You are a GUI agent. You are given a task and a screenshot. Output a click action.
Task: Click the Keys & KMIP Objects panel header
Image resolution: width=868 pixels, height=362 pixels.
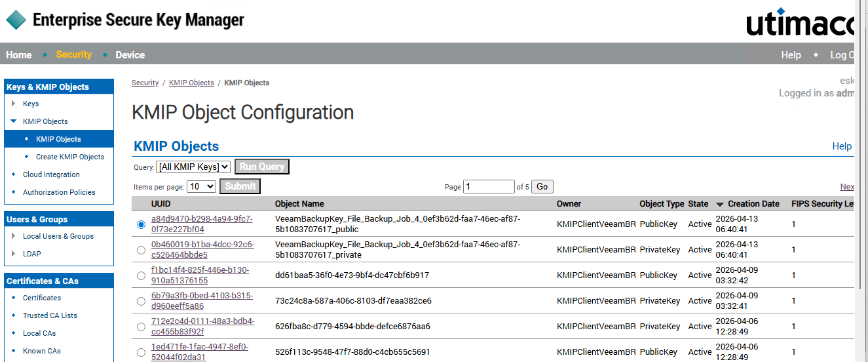pyautogui.click(x=59, y=87)
